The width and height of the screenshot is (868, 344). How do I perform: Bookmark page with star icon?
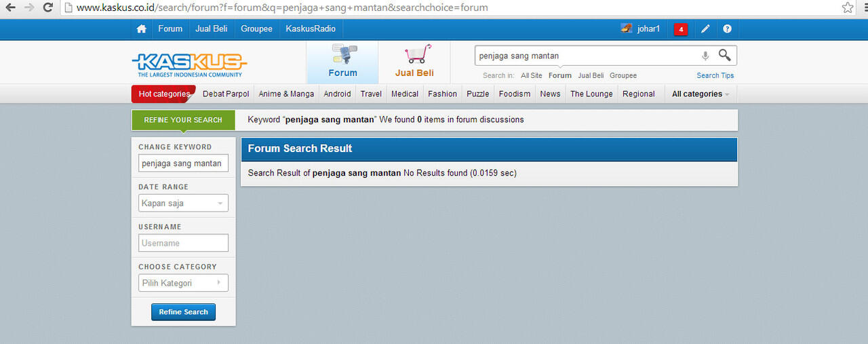pos(848,8)
